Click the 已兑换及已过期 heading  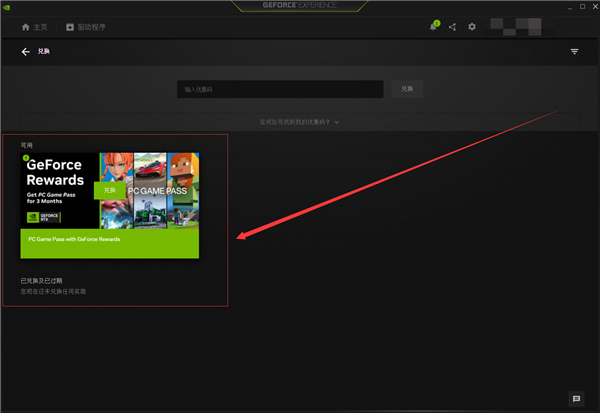pyautogui.click(x=41, y=281)
